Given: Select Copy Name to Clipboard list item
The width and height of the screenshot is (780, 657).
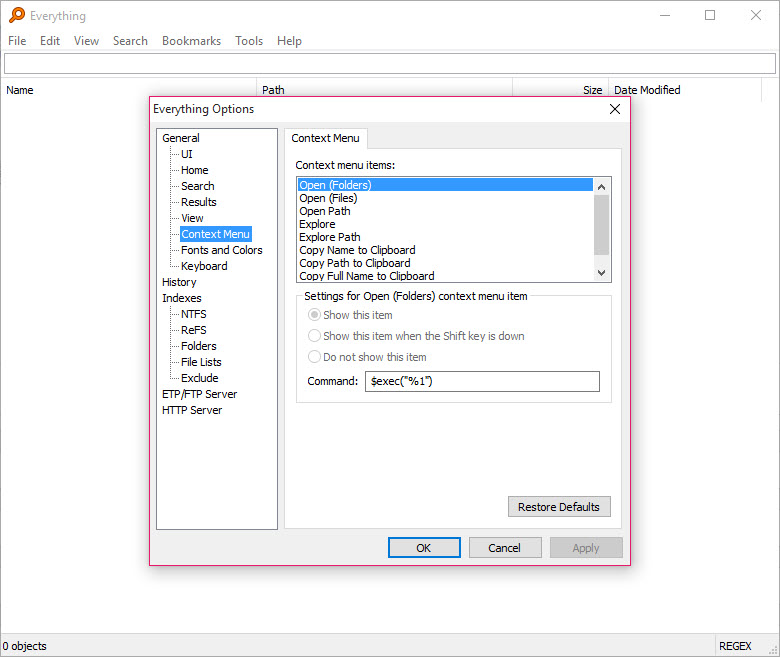Looking at the screenshot, I should click(445, 250).
